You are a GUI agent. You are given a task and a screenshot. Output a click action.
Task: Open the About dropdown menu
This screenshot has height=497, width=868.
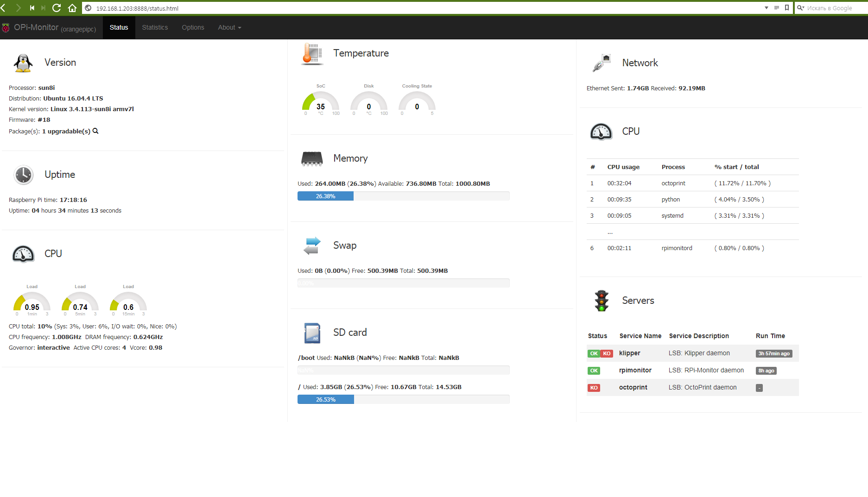[x=229, y=28]
